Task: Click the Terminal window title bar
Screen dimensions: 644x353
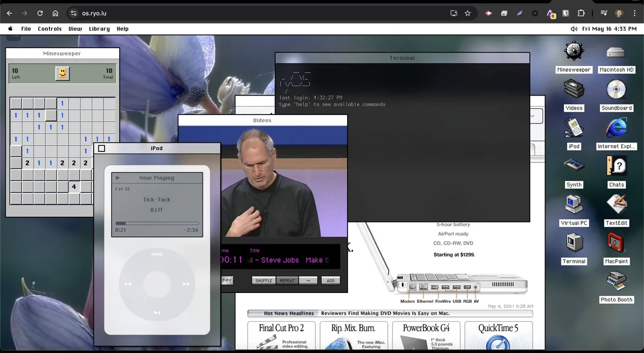Action: pos(402,58)
